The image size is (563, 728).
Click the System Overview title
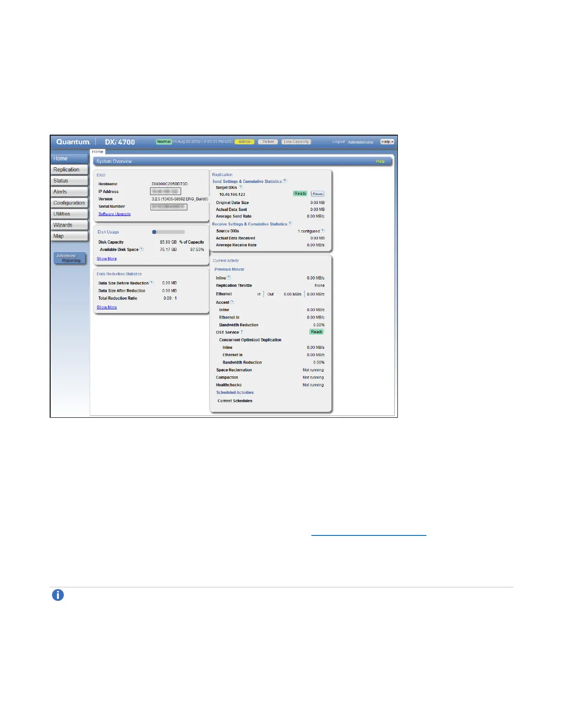click(x=114, y=161)
